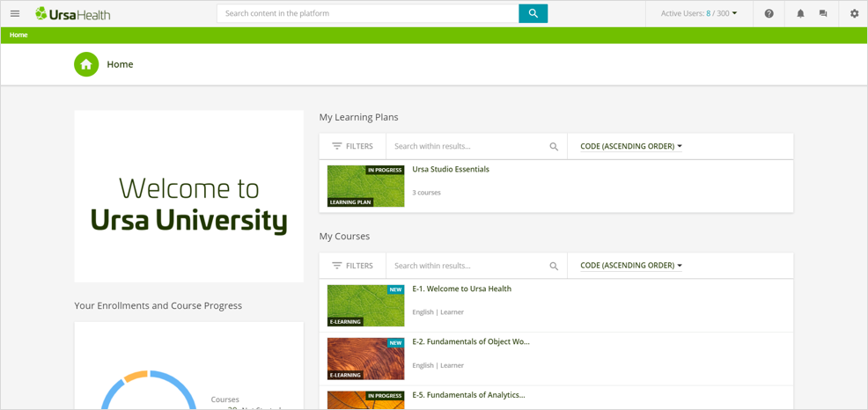Open Filters in My Courses
Viewport: 868px width, 410px height.
coord(353,266)
